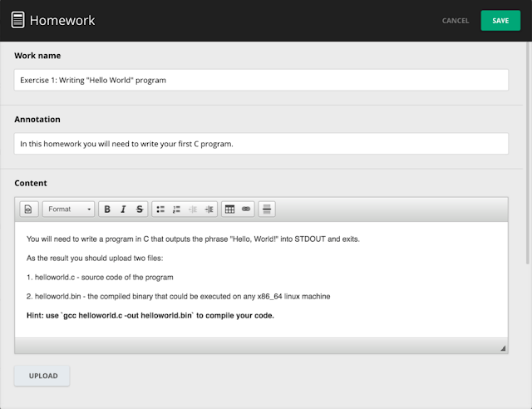Insert a bulleted list
This screenshot has height=409, width=532.
point(160,209)
